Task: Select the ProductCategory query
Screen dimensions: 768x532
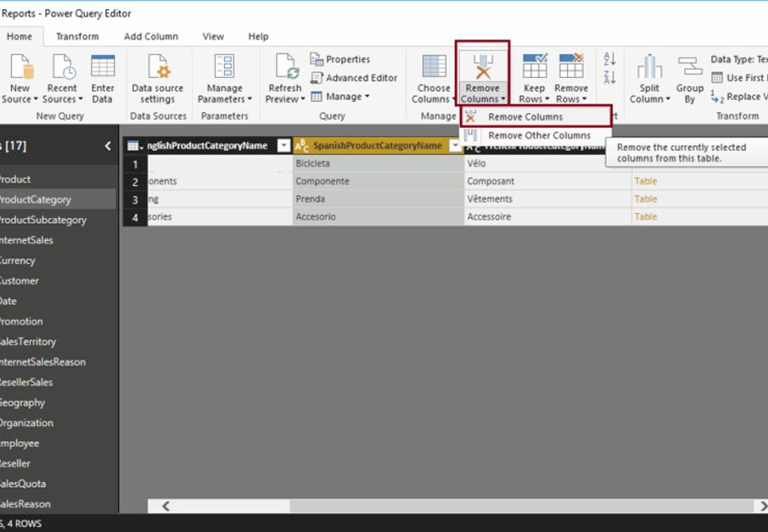Action: coord(58,199)
